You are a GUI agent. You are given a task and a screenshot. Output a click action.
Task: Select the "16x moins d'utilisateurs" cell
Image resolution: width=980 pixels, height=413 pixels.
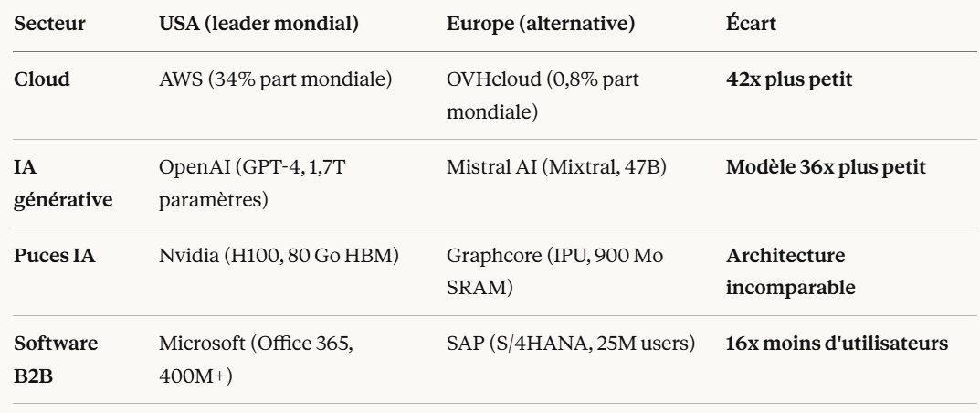(837, 344)
